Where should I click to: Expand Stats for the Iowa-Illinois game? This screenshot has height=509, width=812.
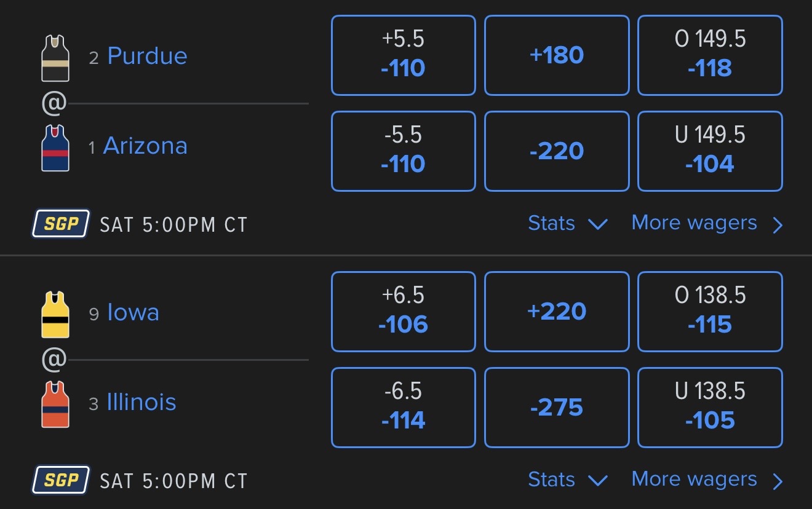[x=567, y=479]
